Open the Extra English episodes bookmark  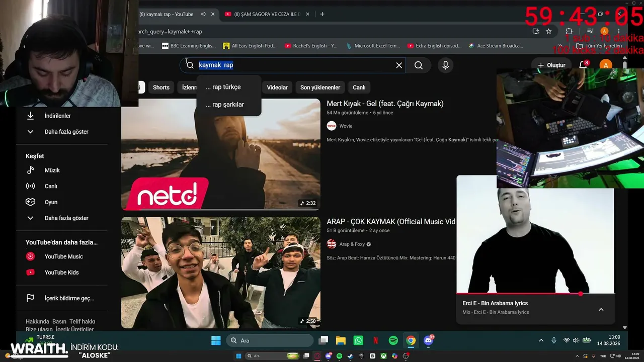pyautogui.click(x=434, y=46)
